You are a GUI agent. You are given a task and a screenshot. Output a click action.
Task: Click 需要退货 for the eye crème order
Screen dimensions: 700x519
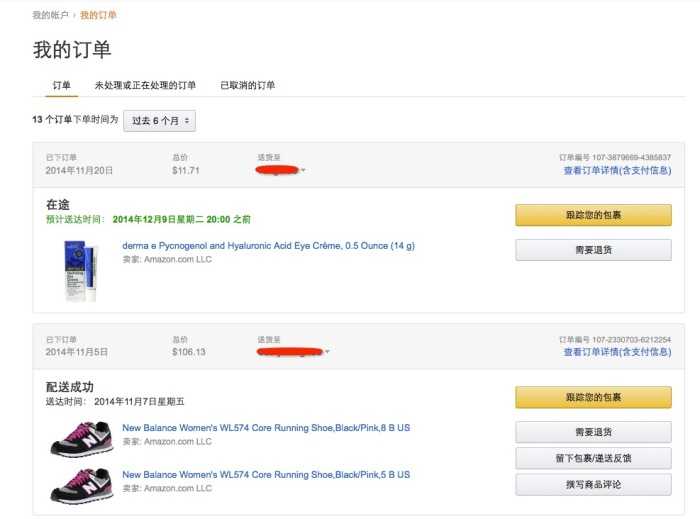tap(593, 250)
